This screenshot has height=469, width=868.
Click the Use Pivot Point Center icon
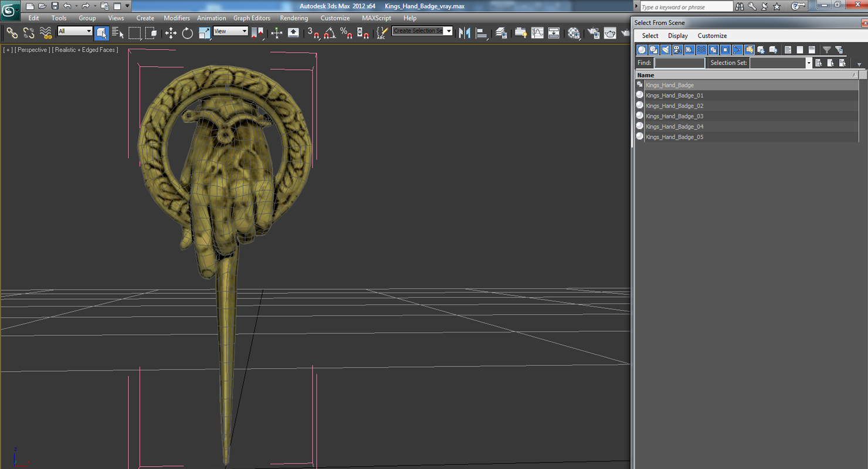pos(257,33)
